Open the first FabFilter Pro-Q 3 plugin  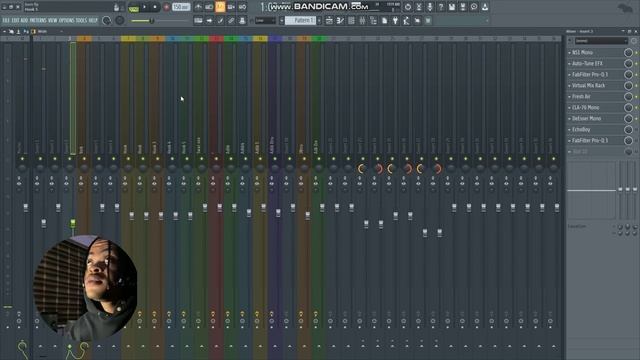coord(590,75)
